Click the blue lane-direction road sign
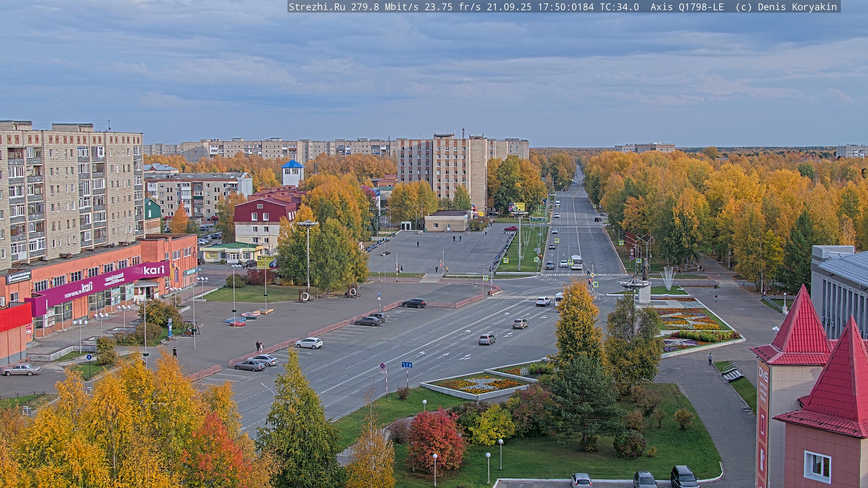 tap(407, 365)
